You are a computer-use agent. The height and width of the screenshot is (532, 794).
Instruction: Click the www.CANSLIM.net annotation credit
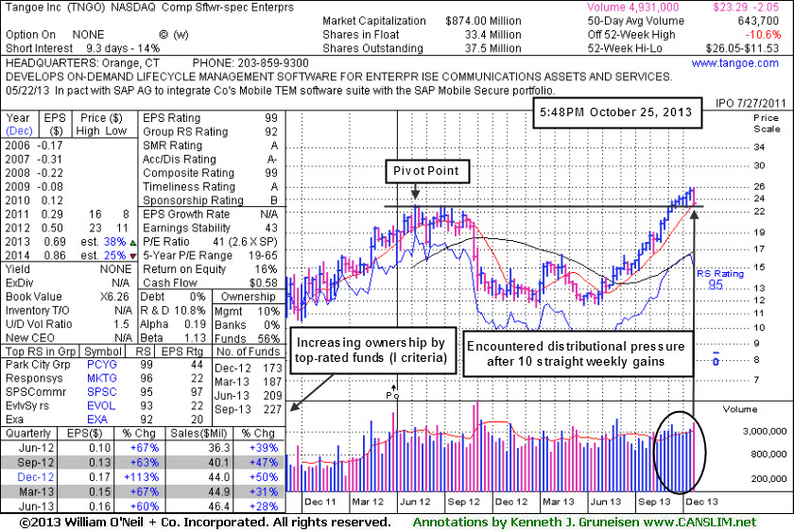pyautogui.click(x=699, y=522)
